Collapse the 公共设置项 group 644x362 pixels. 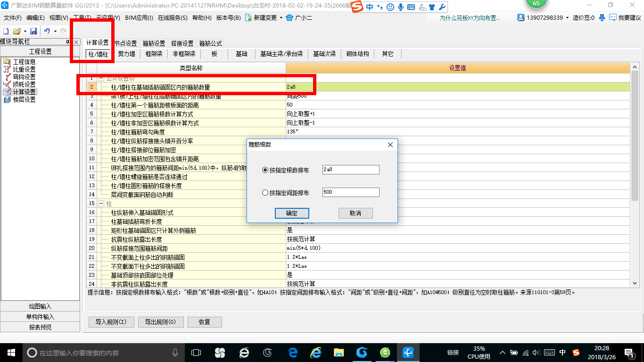click(101, 78)
